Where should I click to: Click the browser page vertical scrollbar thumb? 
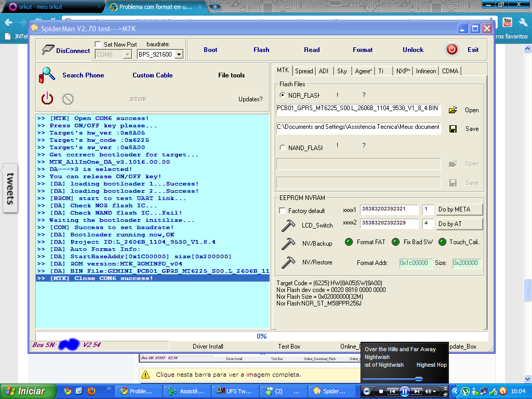click(x=527, y=290)
